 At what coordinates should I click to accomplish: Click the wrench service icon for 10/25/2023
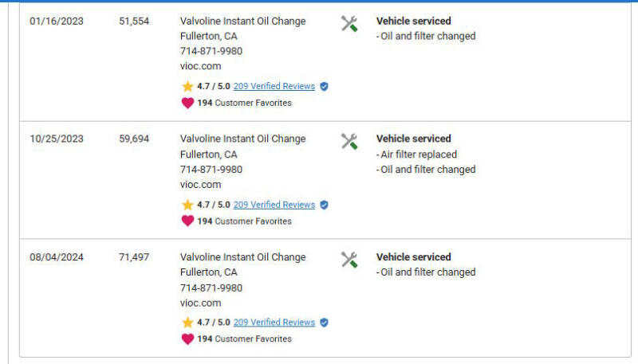point(349,142)
